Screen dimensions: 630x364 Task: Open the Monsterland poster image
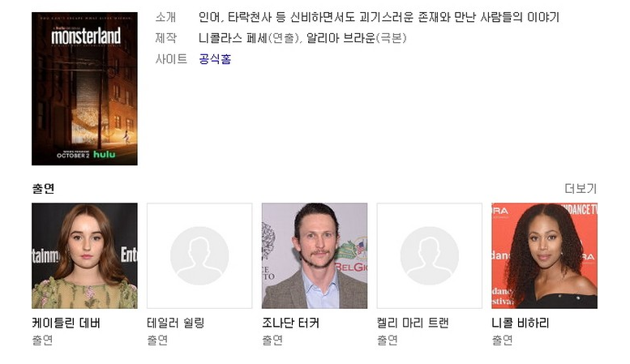coord(84,88)
